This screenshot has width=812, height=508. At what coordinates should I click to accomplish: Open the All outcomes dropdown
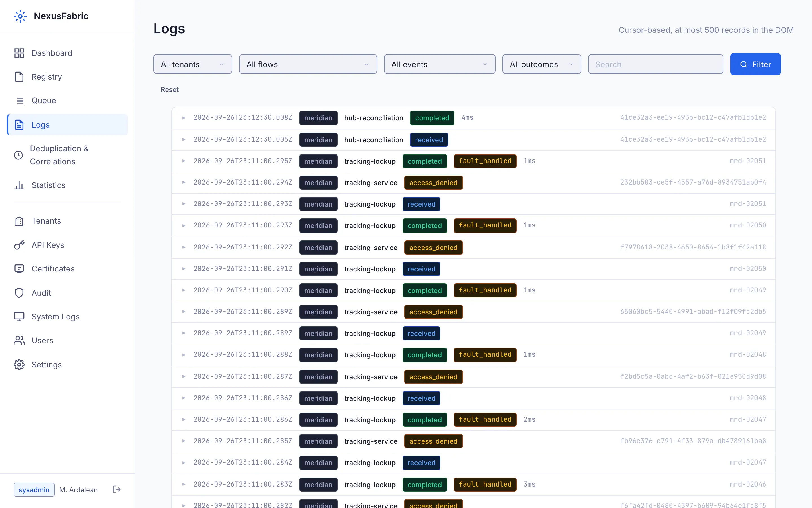542,64
